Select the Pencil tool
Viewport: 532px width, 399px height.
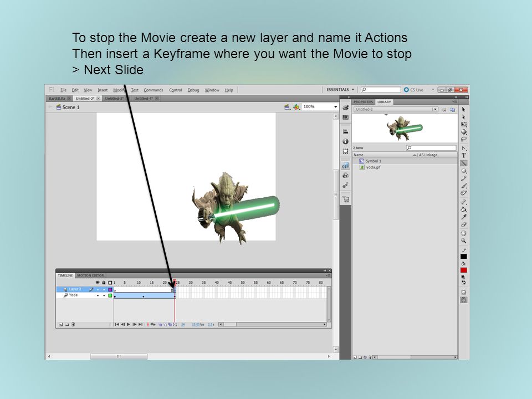coord(463,178)
